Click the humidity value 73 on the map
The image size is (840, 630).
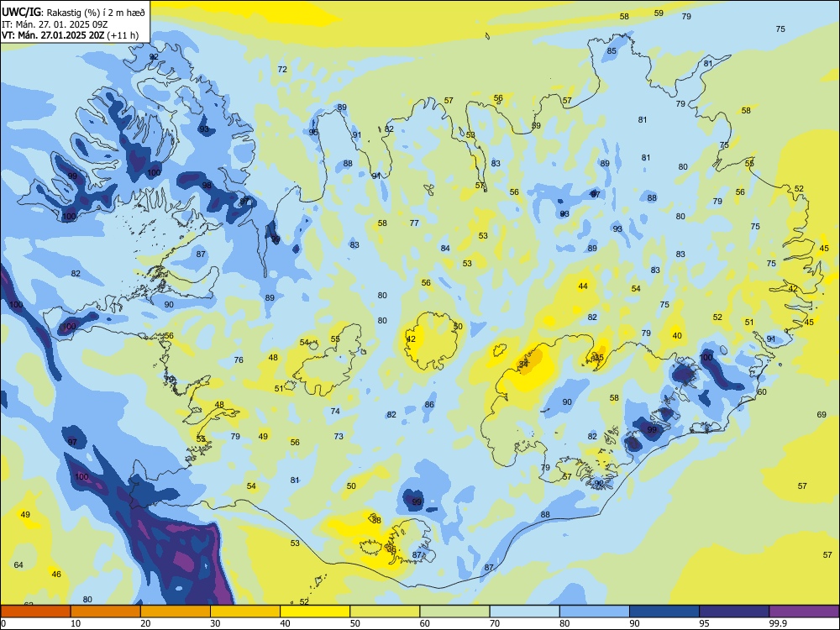tap(339, 436)
